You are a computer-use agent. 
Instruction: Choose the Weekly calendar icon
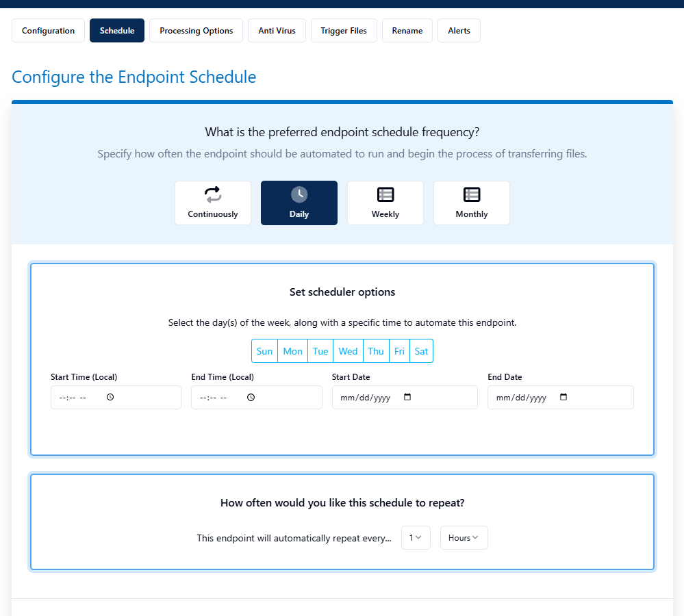point(385,194)
